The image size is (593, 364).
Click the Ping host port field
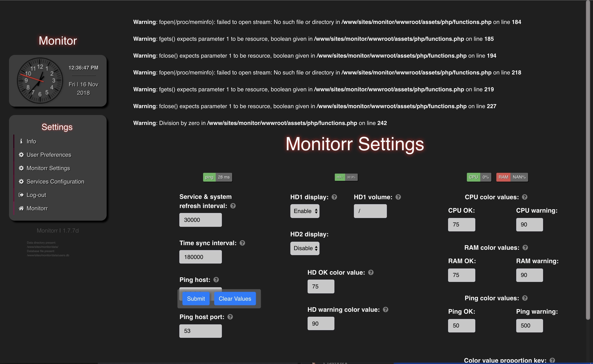[200, 331]
